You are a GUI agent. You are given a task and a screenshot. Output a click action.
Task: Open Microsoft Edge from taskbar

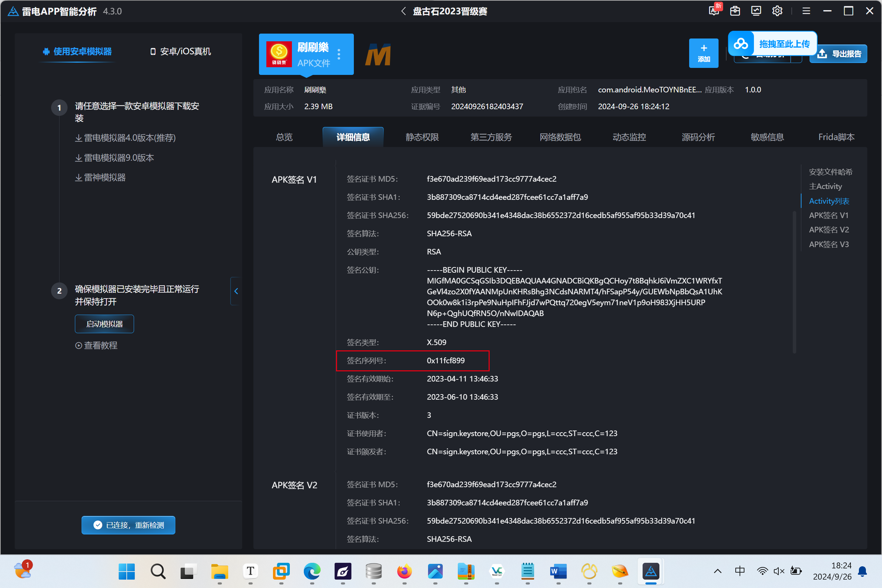pos(312,572)
